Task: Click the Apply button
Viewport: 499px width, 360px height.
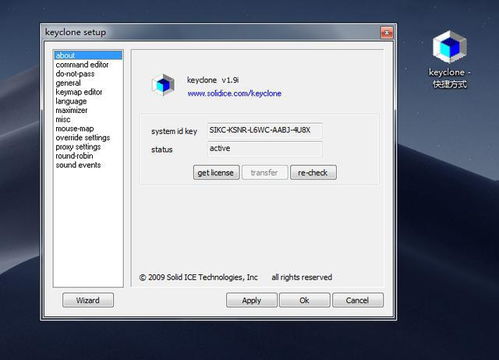Action: pyautogui.click(x=252, y=300)
